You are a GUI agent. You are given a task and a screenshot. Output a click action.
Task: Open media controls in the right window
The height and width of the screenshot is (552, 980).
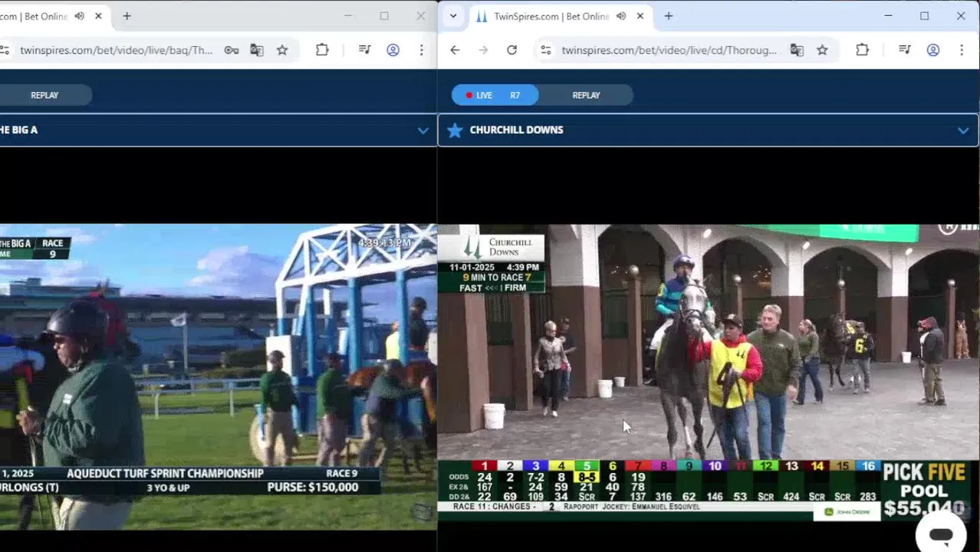[x=905, y=50]
